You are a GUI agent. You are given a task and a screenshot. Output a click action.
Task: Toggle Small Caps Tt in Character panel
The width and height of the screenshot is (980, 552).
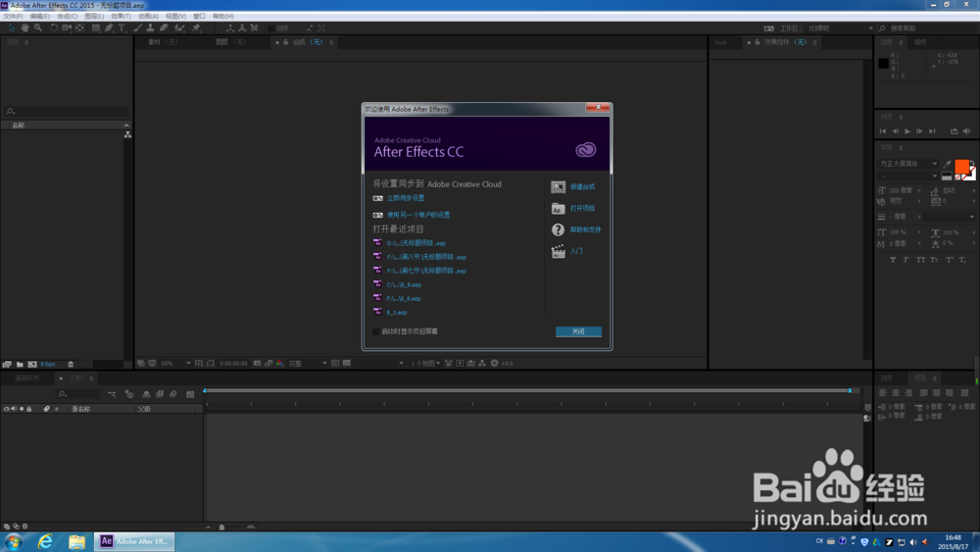[x=934, y=260]
